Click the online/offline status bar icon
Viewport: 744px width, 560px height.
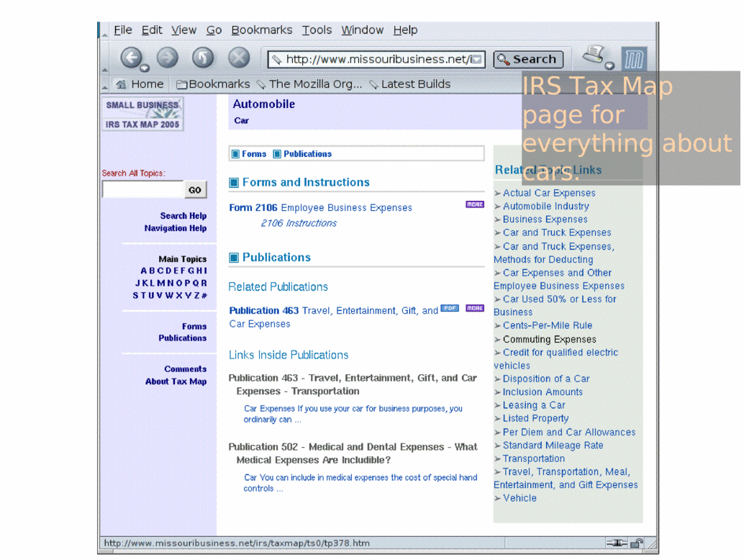click(617, 543)
